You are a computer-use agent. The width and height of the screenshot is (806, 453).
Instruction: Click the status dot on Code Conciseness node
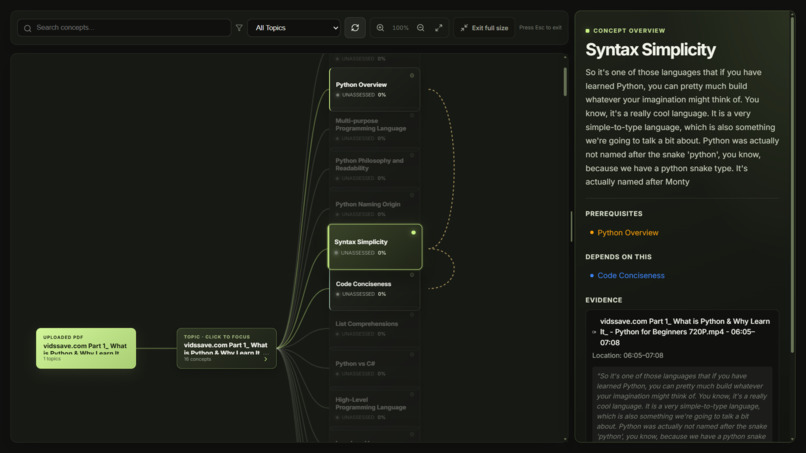412,275
